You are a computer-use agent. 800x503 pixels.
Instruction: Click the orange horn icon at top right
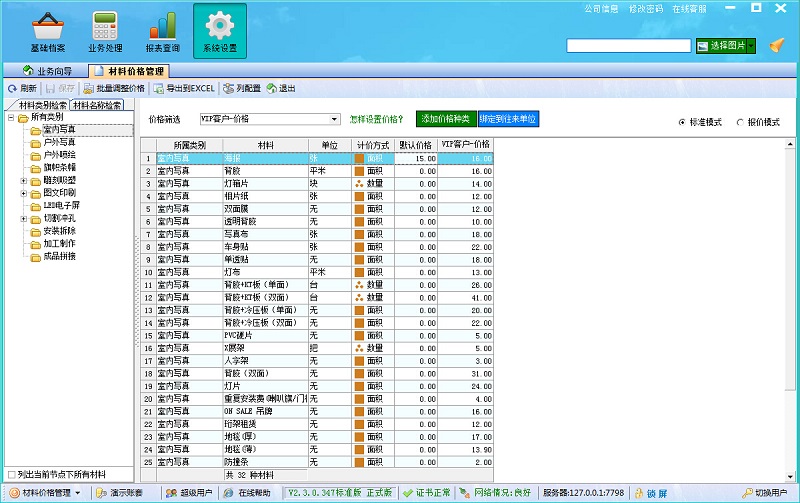click(x=777, y=45)
